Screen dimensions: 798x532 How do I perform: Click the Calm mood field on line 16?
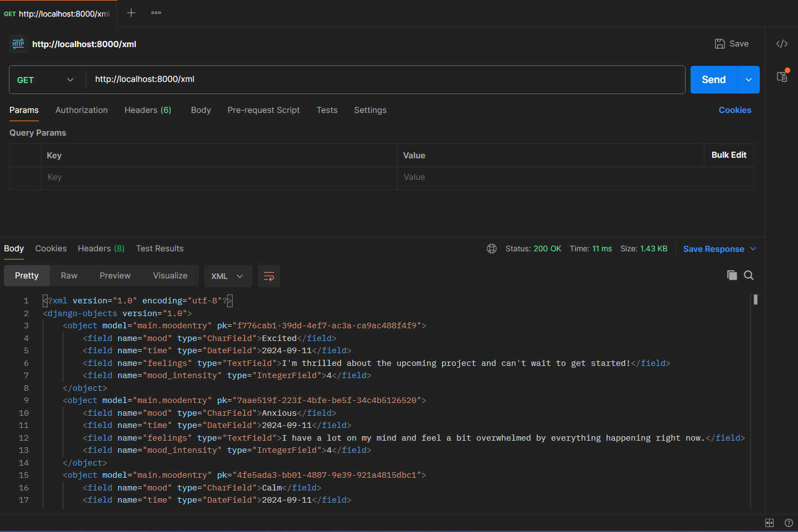tap(202, 488)
